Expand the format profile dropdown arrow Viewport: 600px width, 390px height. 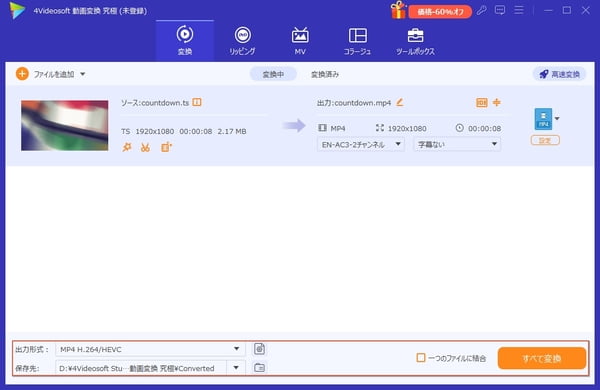[x=557, y=119]
